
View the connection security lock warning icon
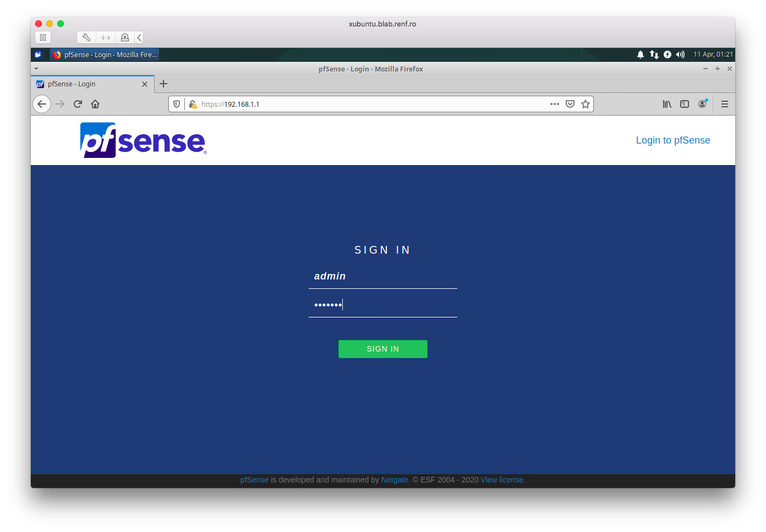(193, 104)
